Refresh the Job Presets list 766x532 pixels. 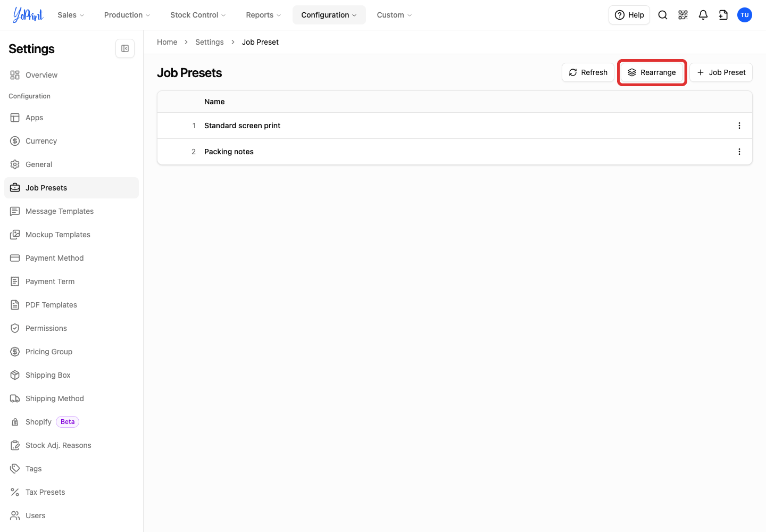[x=588, y=72]
